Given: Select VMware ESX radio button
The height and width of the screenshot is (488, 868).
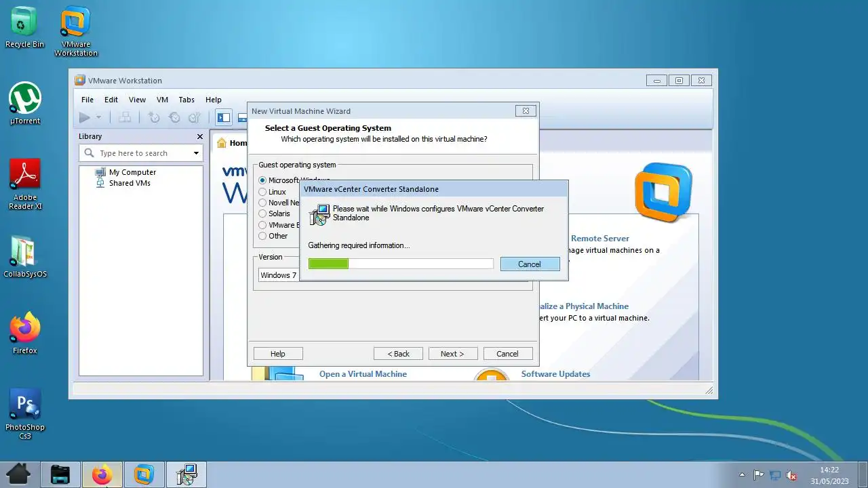Looking at the screenshot, I should (x=263, y=225).
